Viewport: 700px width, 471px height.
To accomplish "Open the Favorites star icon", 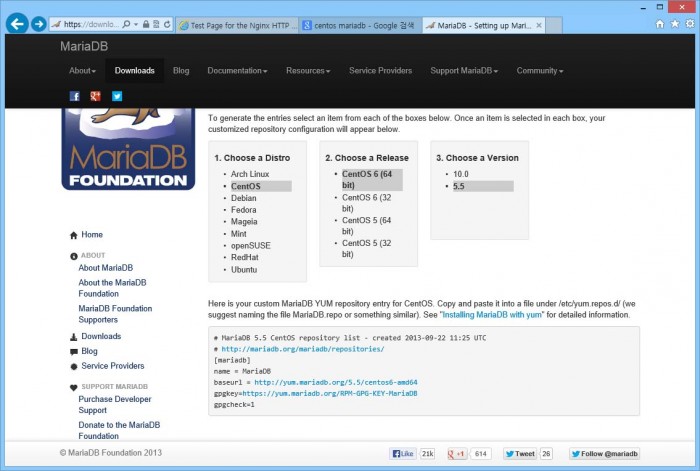I will click(x=675, y=24).
